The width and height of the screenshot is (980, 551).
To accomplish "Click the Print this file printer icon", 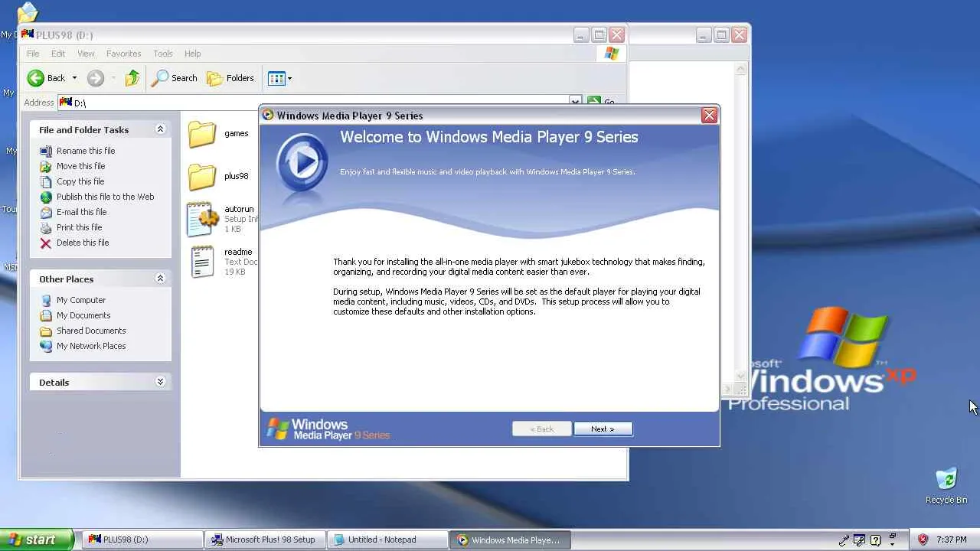I will (x=46, y=228).
